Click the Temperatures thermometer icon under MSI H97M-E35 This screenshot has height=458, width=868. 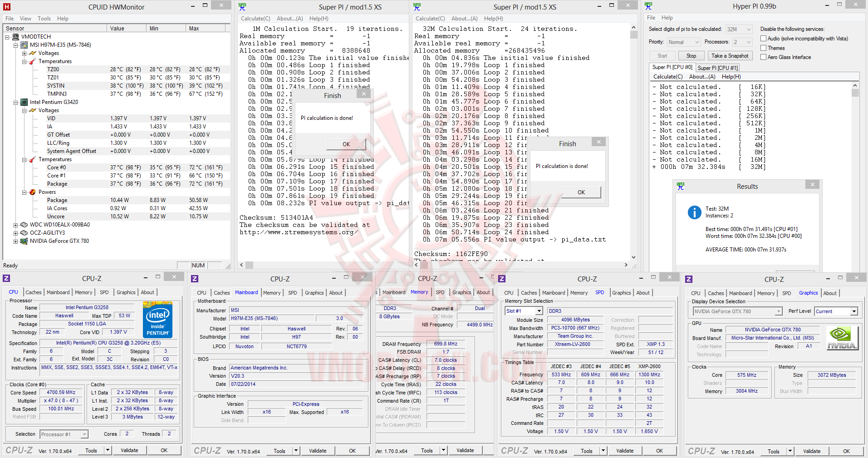[x=33, y=61]
